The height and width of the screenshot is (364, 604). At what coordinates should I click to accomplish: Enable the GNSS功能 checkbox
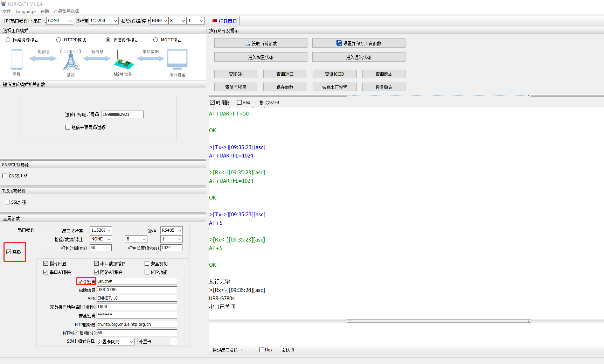(x=5, y=176)
